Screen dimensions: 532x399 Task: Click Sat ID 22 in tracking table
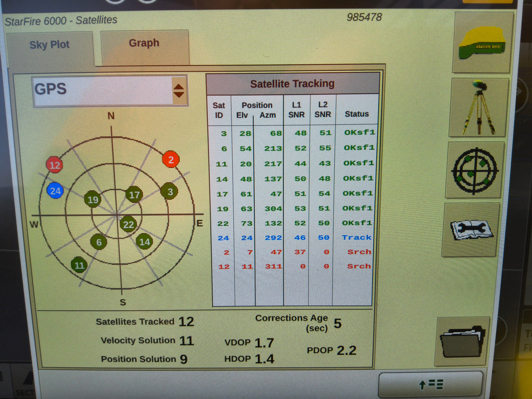click(223, 223)
